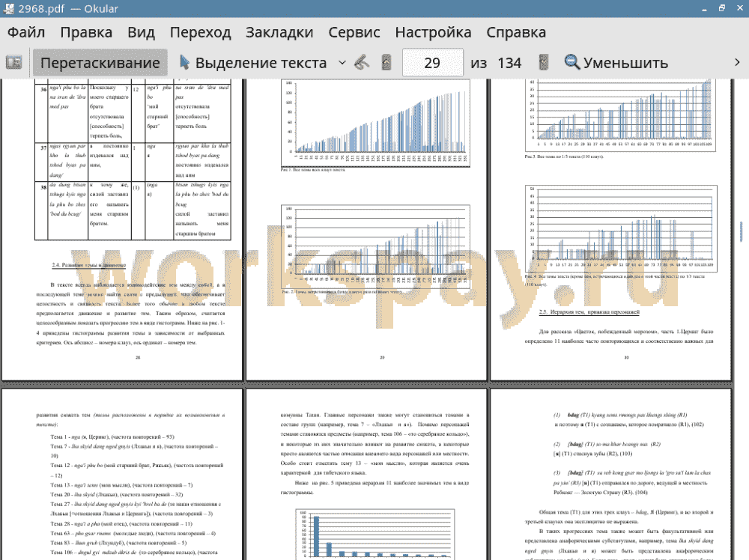This screenshot has height=560, width=749.
Task: Click table row 38 on page 28
Action: tap(133, 210)
